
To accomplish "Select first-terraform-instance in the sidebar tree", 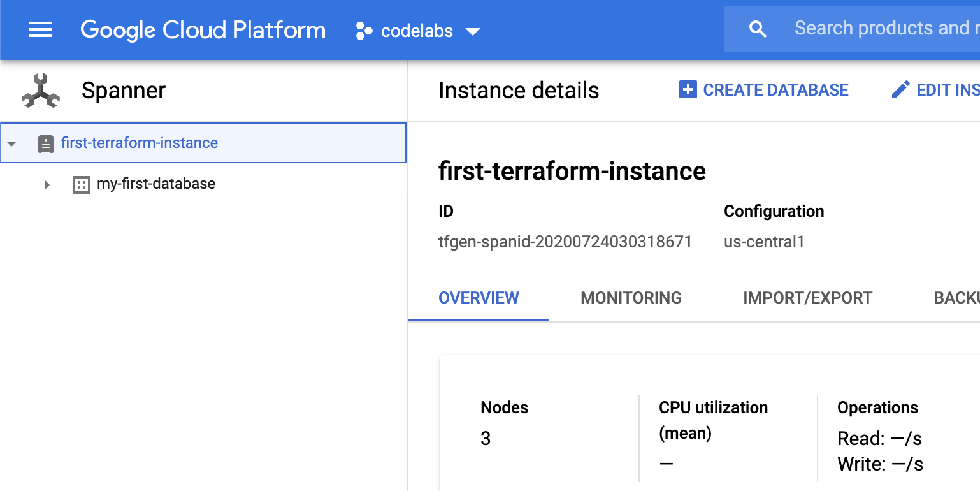I will point(140,143).
